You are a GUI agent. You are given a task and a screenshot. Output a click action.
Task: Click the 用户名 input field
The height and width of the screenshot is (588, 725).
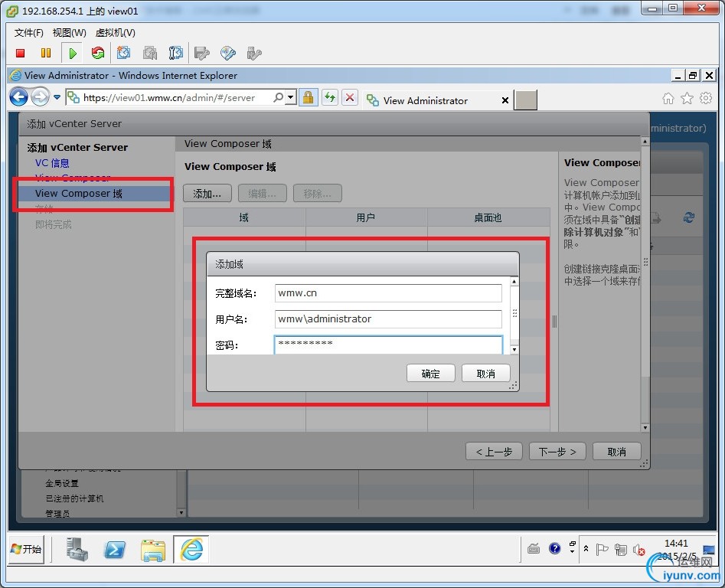(x=388, y=319)
